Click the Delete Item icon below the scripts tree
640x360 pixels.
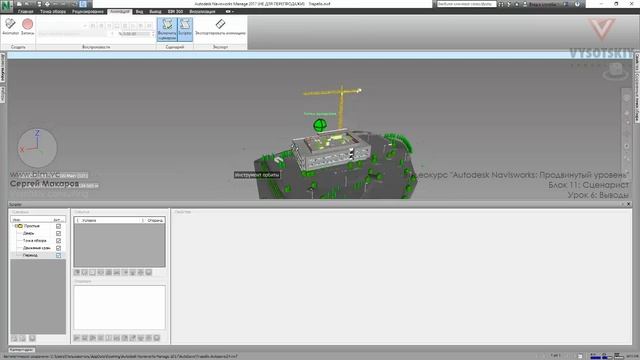point(32,338)
